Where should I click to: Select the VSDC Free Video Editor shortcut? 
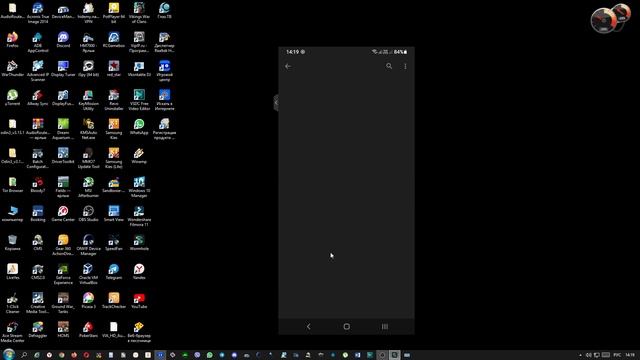pyautogui.click(x=139, y=100)
